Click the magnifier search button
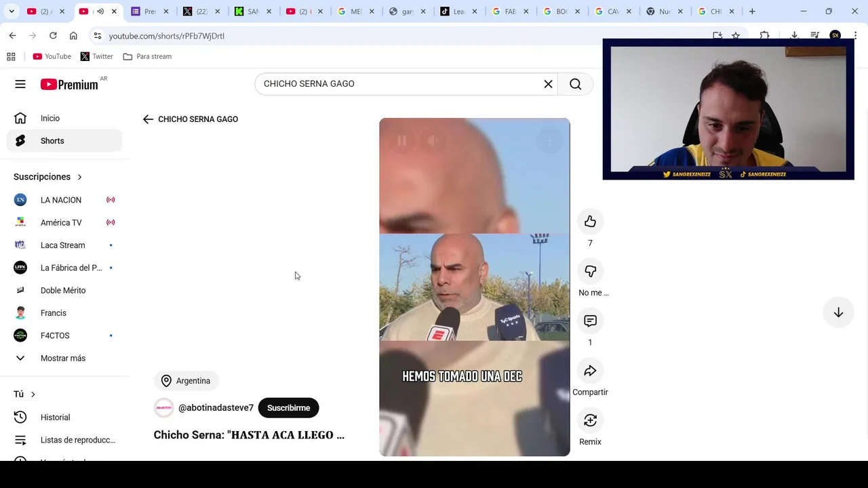The image size is (868, 488). [x=576, y=84]
